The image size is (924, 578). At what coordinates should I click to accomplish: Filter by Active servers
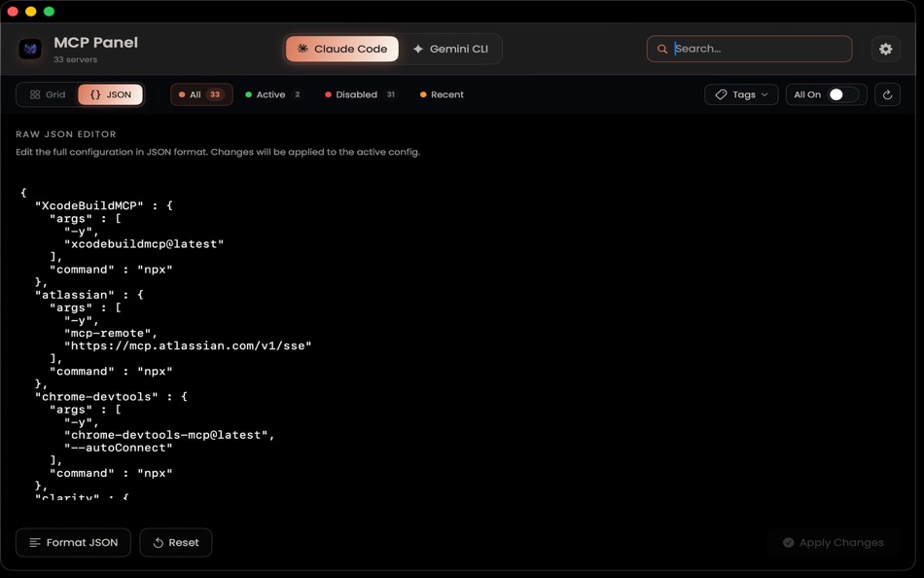274,94
